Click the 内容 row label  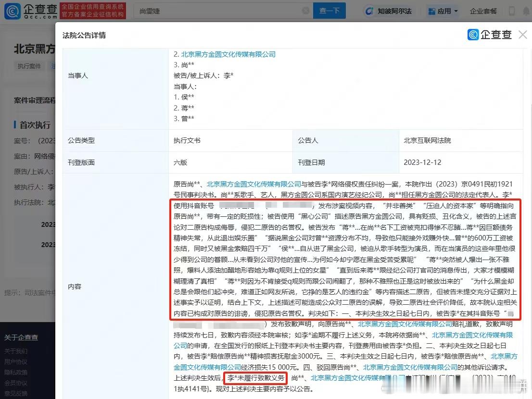click(74, 287)
